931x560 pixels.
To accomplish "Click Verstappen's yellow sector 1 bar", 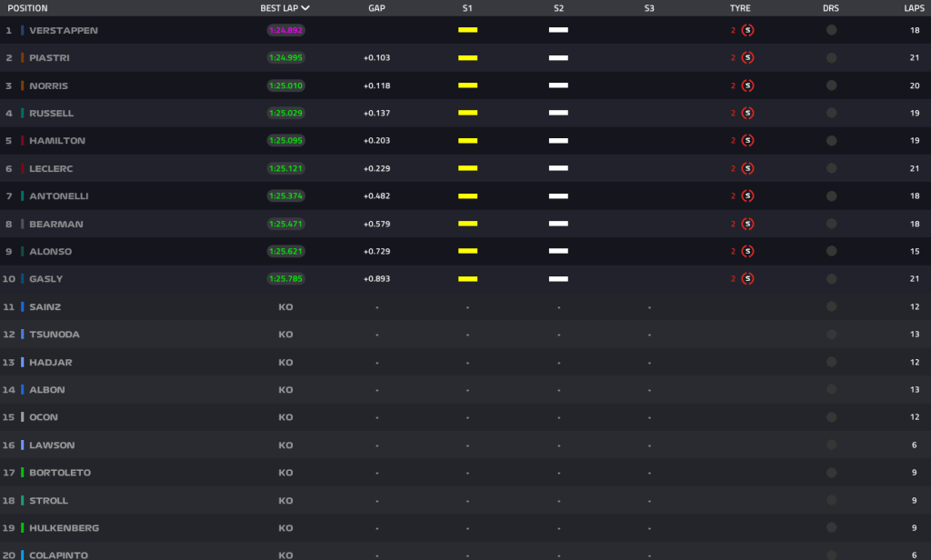I will click(467, 30).
